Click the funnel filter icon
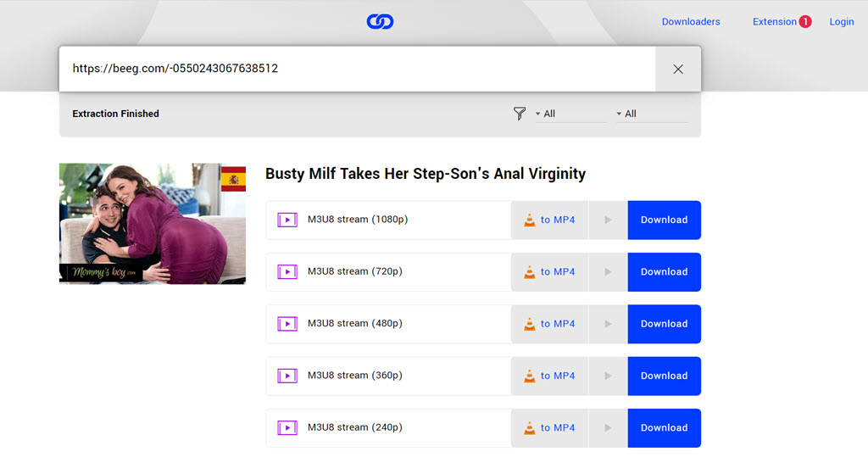 point(520,114)
